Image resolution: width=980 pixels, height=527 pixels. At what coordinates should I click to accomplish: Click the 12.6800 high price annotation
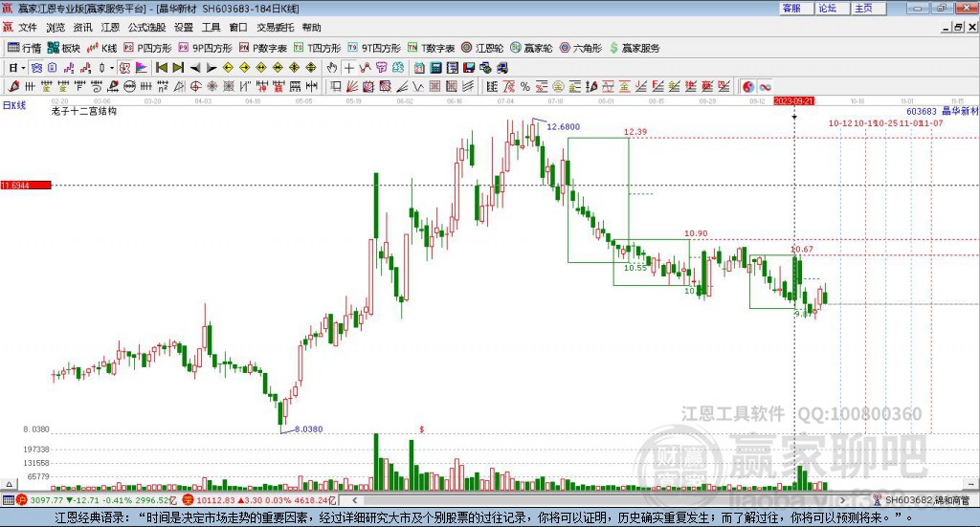tap(563, 127)
